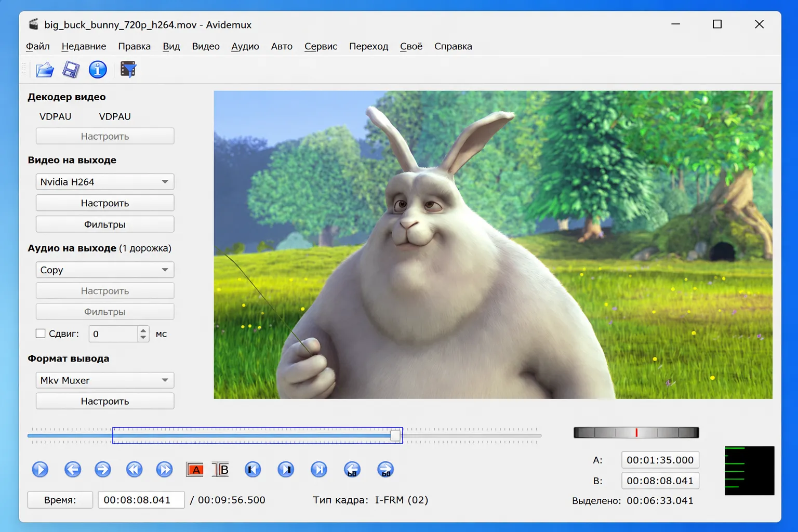Enable the Сдвиг audio shift checkbox
798x532 pixels.
tap(41, 334)
